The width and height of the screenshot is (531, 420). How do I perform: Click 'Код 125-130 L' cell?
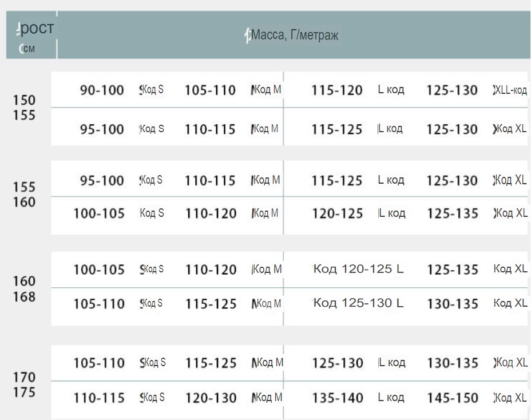358,303
